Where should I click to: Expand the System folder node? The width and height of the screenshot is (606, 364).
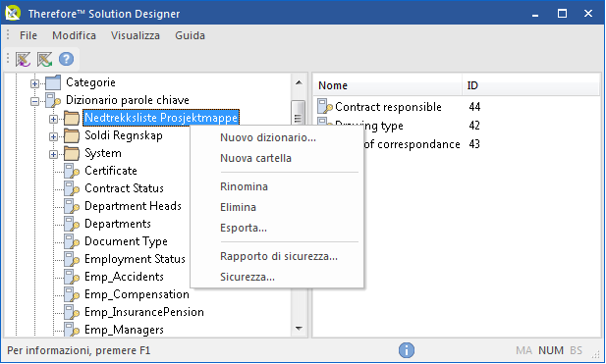pyautogui.click(x=53, y=154)
